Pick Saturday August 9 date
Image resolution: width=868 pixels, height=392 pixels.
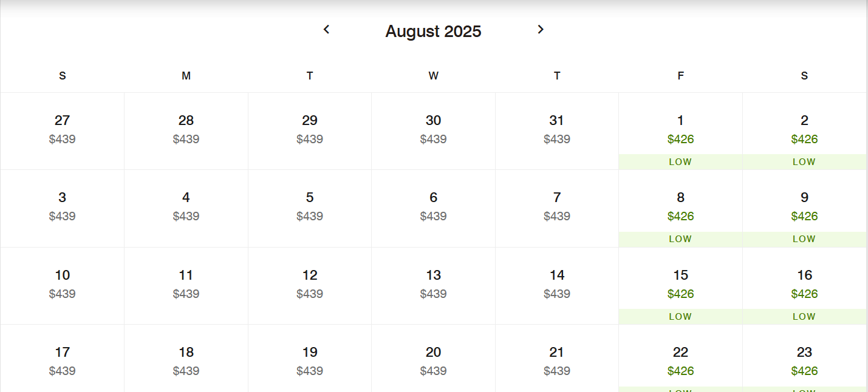click(804, 208)
